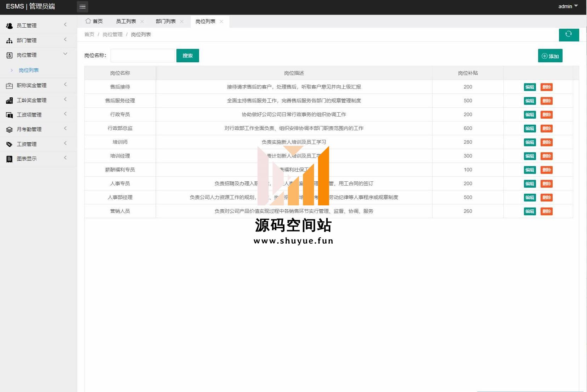Click the 岗位管理 breadcrumb link

pyautogui.click(x=113, y=34)
